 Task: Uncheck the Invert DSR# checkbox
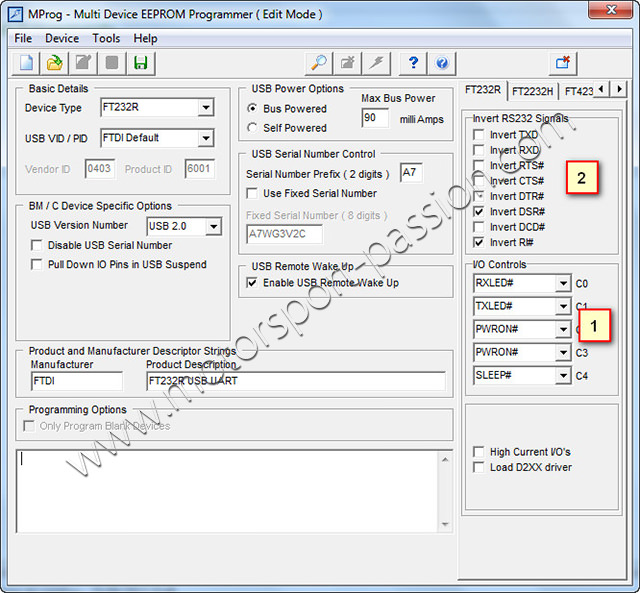click(478, 211)
